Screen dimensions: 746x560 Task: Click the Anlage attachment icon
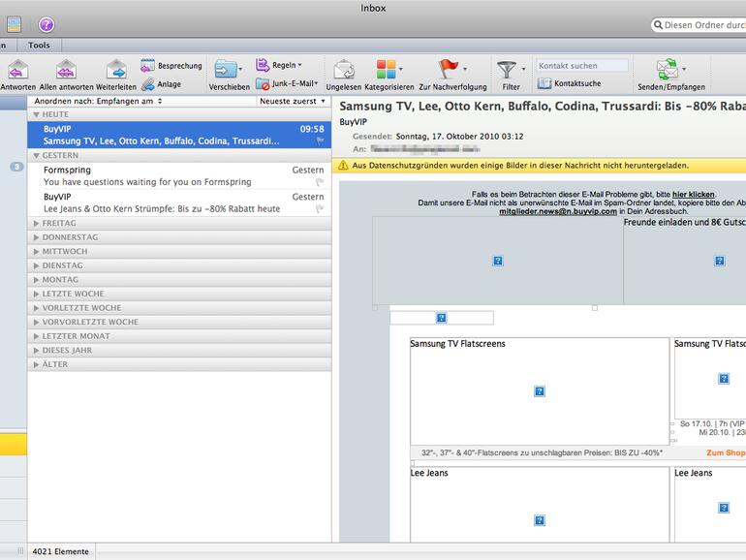[x=148, y=84]
